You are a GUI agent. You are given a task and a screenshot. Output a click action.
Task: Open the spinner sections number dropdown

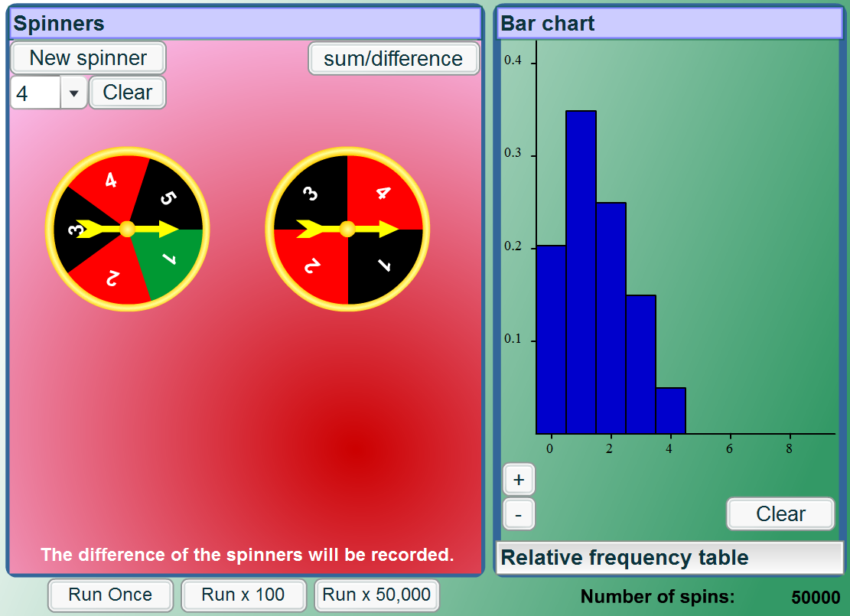pyautogui.click(x=73, y=92)
